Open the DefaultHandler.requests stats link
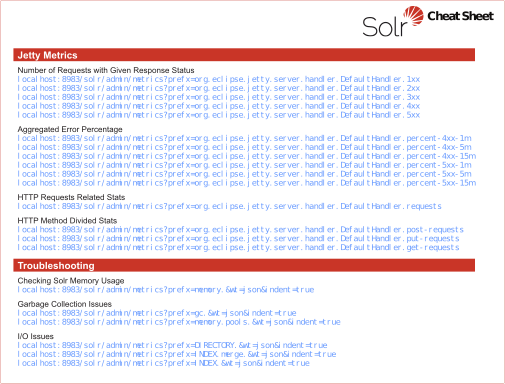The image size is (505, 384). click(230, 206)
